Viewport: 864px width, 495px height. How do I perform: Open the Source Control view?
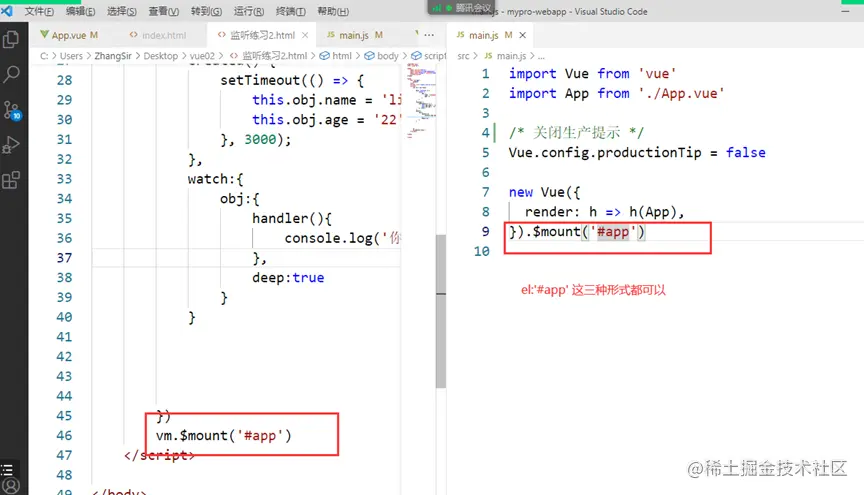(11, 110)
